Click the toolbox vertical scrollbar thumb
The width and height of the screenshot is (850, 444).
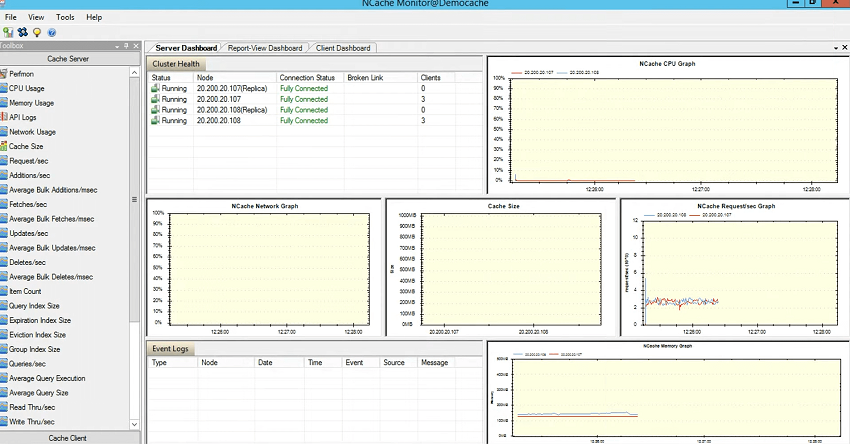pos(134,200)
